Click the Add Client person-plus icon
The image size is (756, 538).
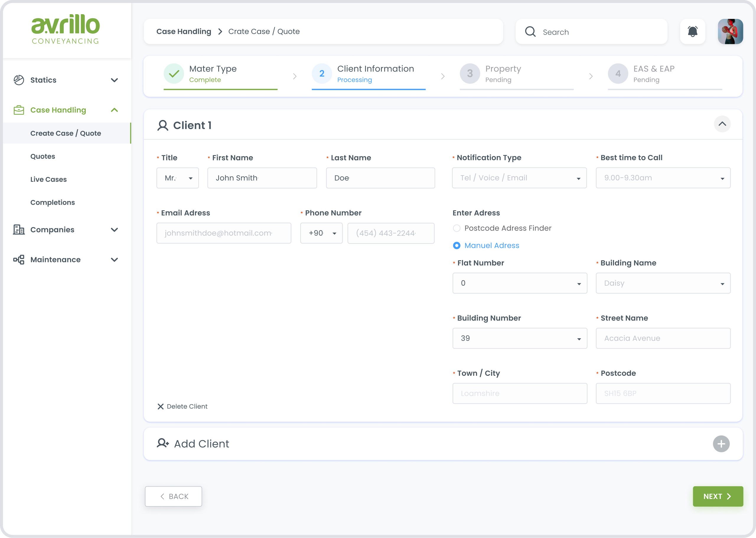(163, 443)
